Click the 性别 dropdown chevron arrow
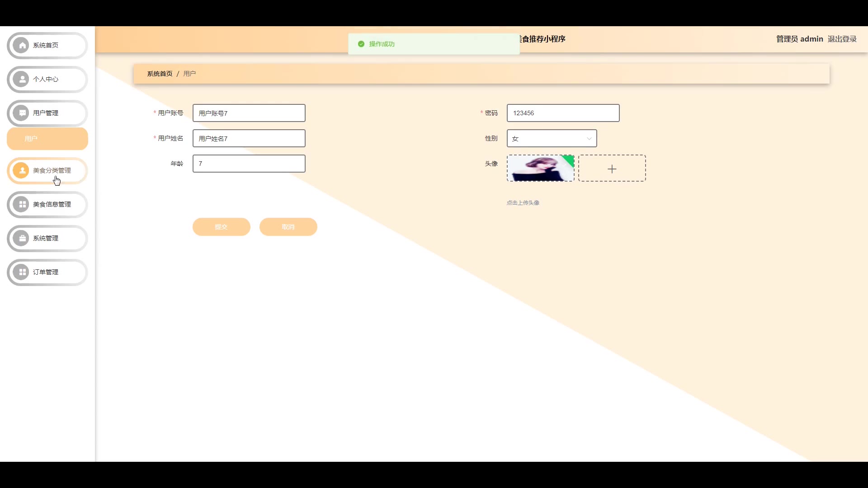The width and height of the screenshot is (868, 488). 589,139
